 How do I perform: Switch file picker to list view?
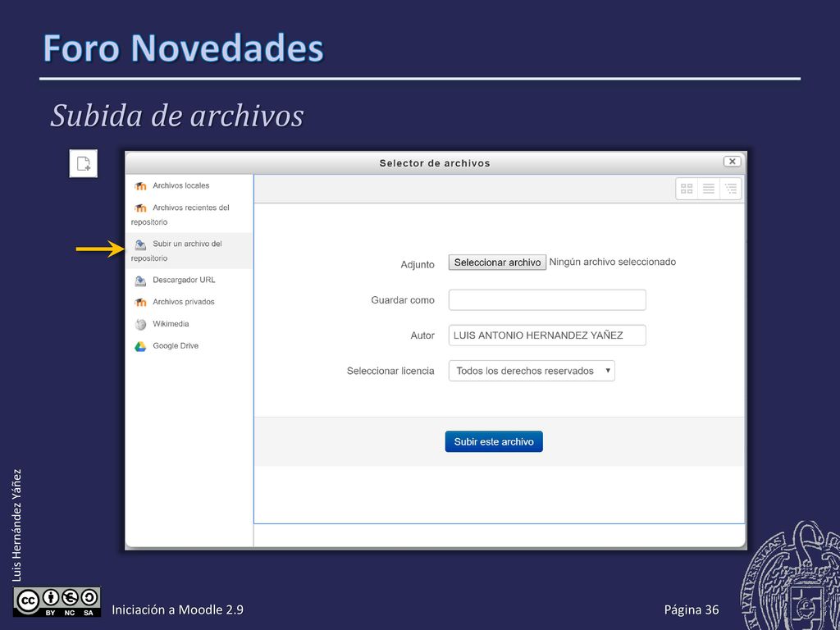pos(708,189)
